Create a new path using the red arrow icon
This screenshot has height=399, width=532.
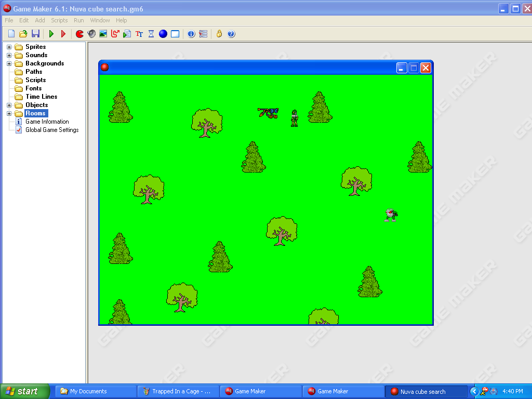(x=114, y=33)
